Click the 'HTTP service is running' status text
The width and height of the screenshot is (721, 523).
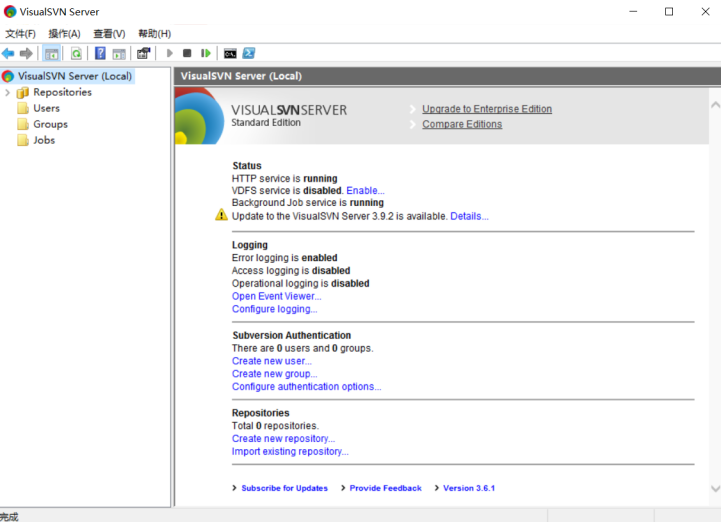[x=285, y=178]
